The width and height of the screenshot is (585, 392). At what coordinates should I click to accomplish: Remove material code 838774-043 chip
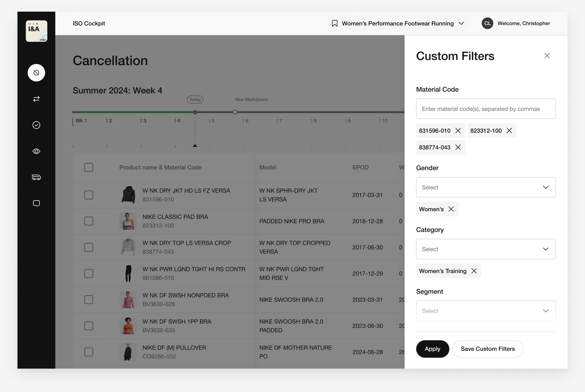point(458,147)
